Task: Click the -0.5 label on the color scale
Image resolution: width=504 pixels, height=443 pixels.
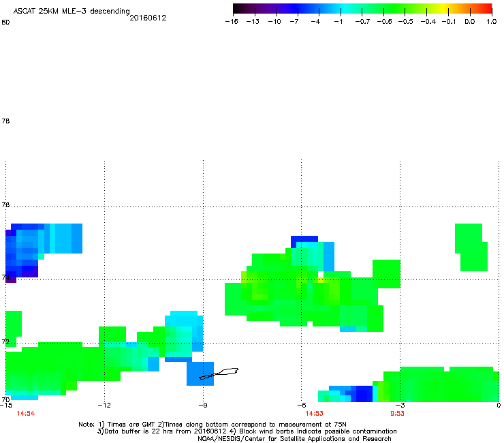Action: click(405, 22)
